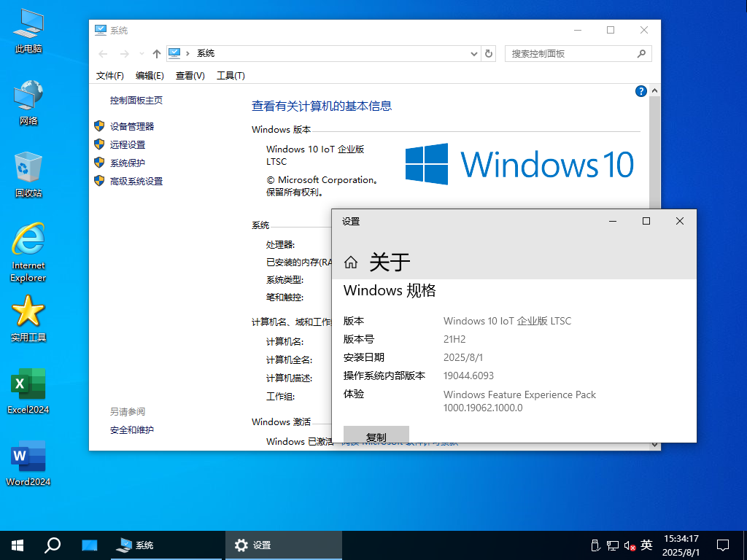Click the Windows 规格 heading
747x560 pixels.
pos(390,290)
